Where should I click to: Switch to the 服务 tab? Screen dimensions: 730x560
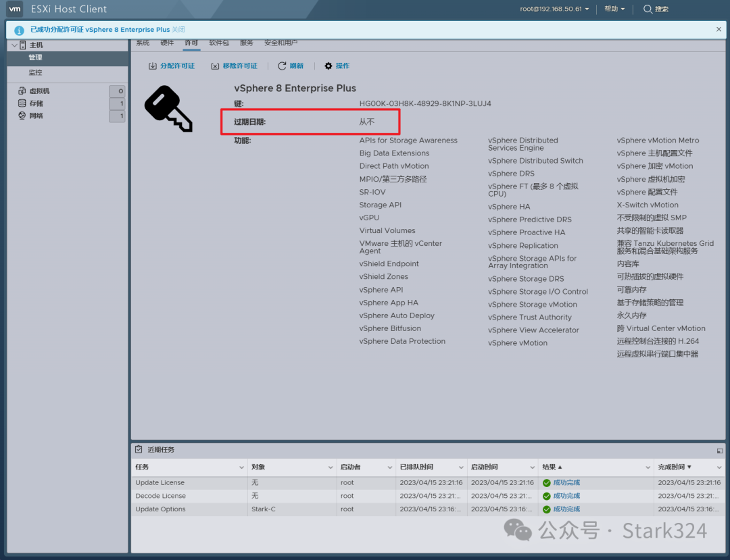(x=246, y=43)
